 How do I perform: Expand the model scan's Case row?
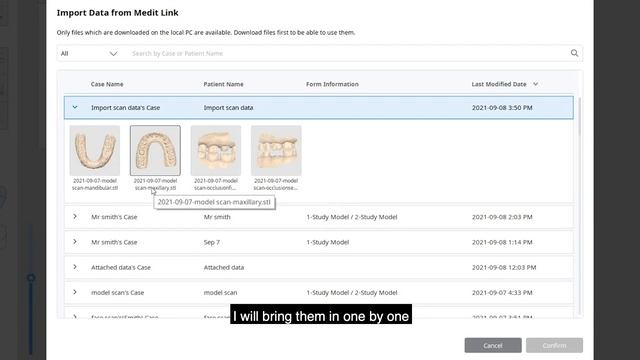[x=75, y=292]
